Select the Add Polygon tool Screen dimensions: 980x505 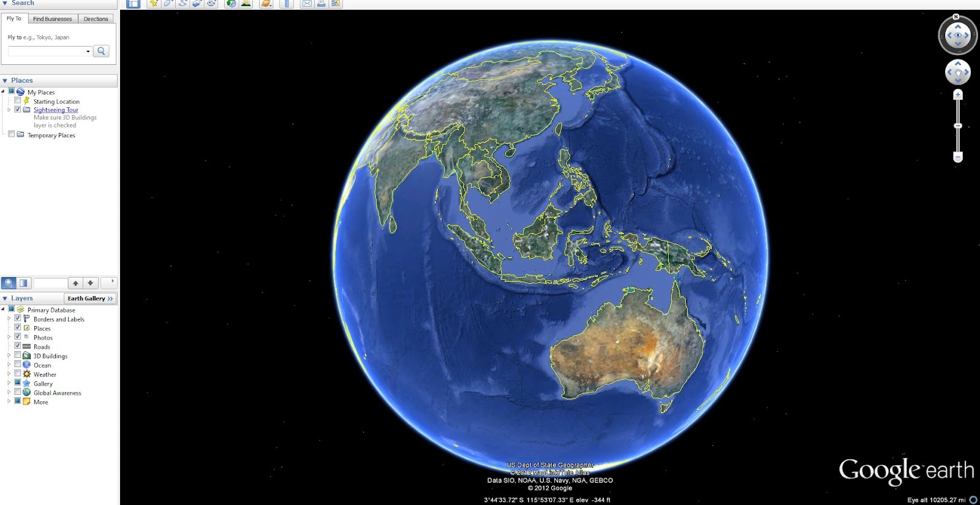pos(168,4)
